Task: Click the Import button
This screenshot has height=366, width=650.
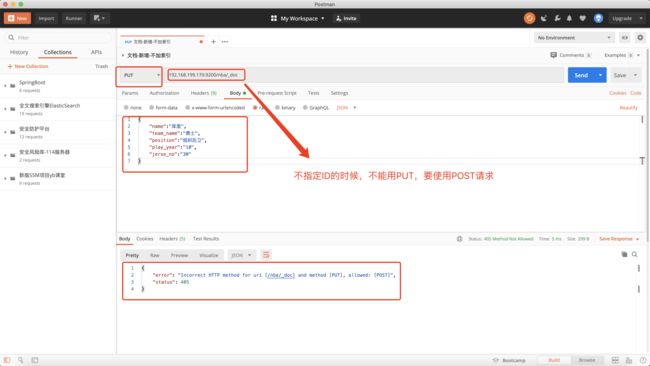Action: pyautogui.click(x=46, y=18)
